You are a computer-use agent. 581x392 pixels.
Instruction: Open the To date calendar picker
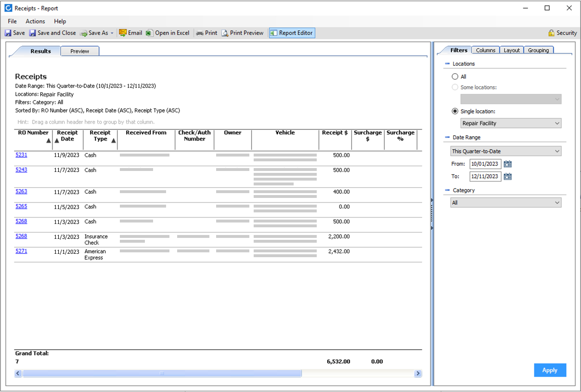click(x=507, y=176)
